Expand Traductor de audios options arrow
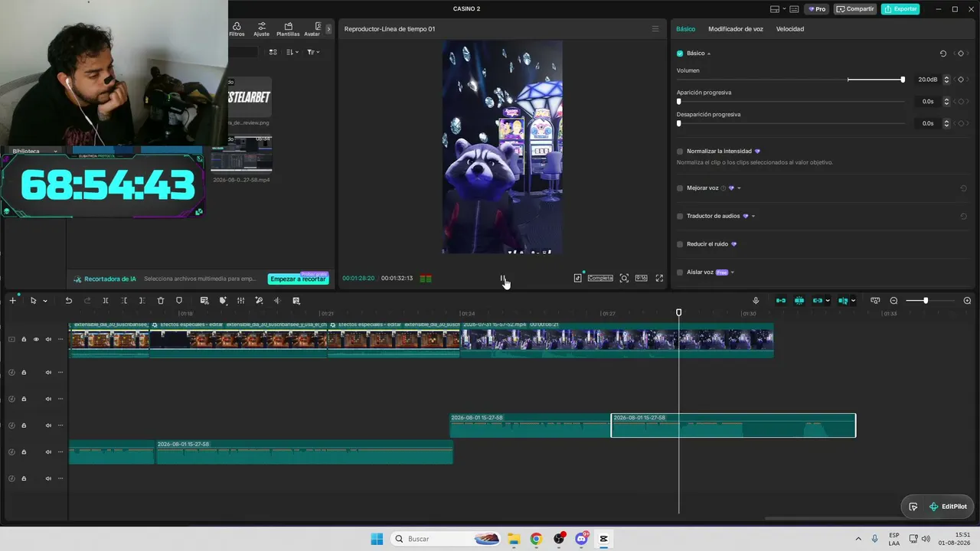980x551 pixels. [753, 217]
